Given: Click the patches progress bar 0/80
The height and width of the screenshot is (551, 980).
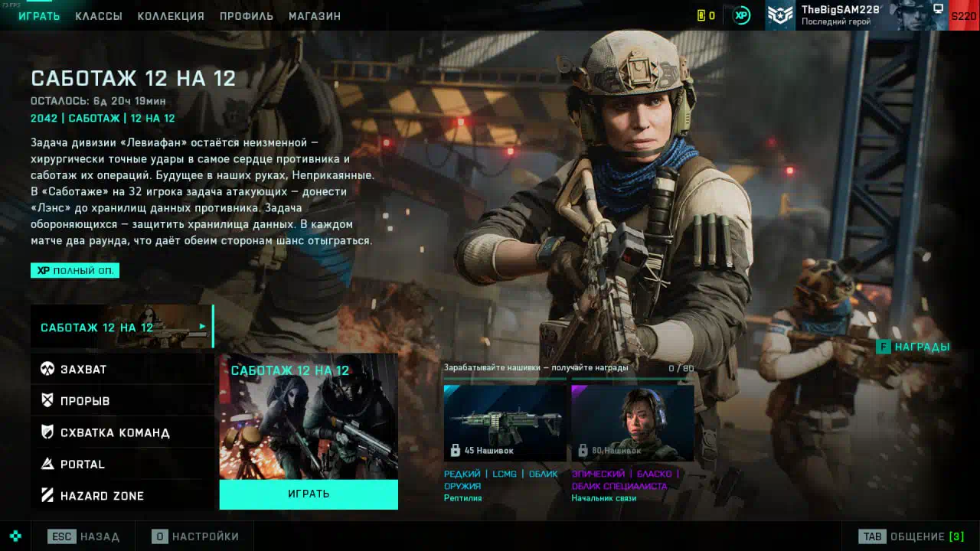Looking at the screenshot, I should pos(569,378).
